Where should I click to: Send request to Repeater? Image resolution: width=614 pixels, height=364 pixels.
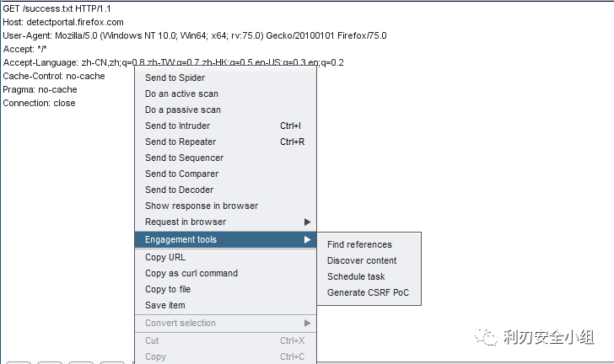pos(180,142)
